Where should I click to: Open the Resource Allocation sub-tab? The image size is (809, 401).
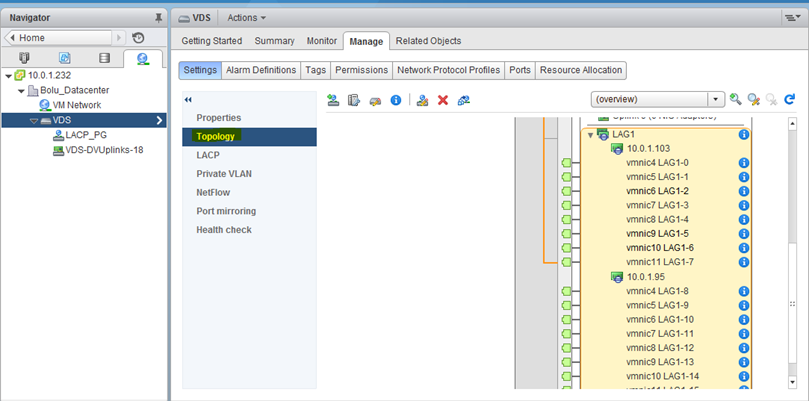pyautogui.click(x=581, y=70)
